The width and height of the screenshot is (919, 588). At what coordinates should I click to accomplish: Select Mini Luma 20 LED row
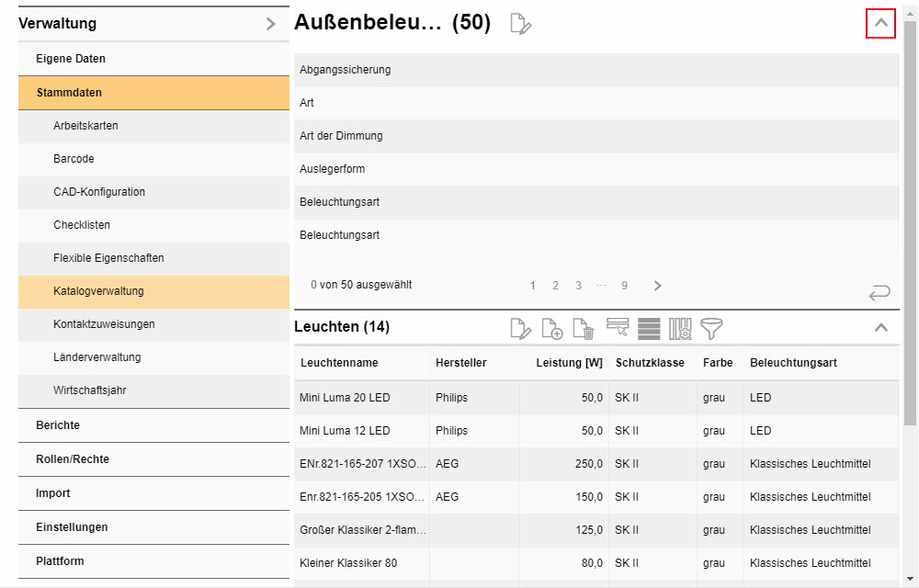point(361,397)
